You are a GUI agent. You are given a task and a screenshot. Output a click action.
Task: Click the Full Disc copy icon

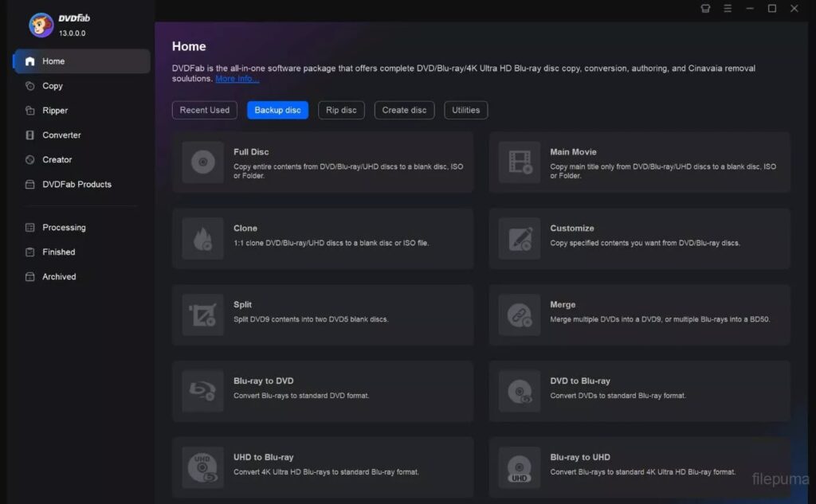(x=202, y=162)
